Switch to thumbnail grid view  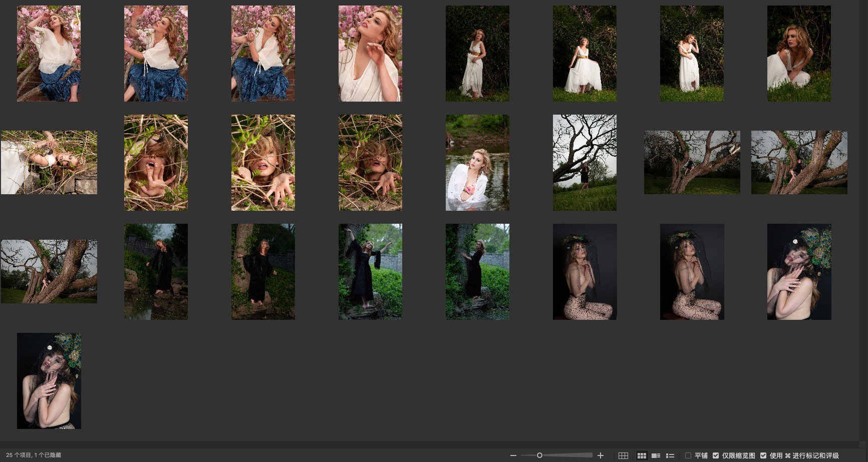[642, 455]
